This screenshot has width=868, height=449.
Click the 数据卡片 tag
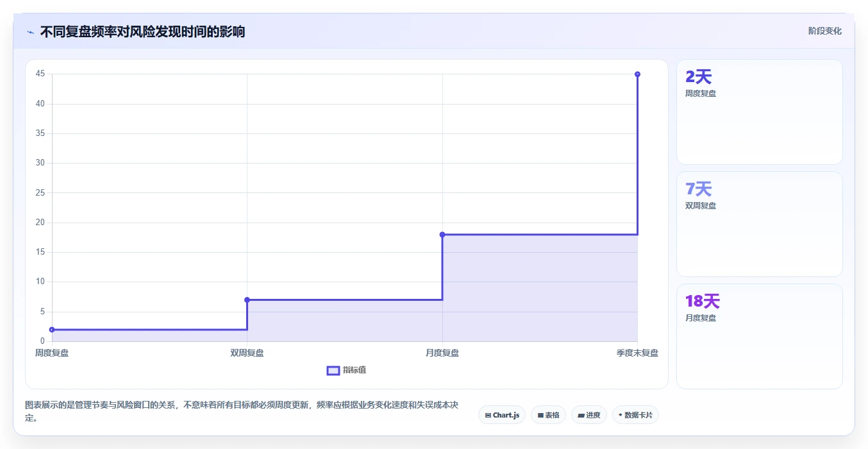[635, 415]
